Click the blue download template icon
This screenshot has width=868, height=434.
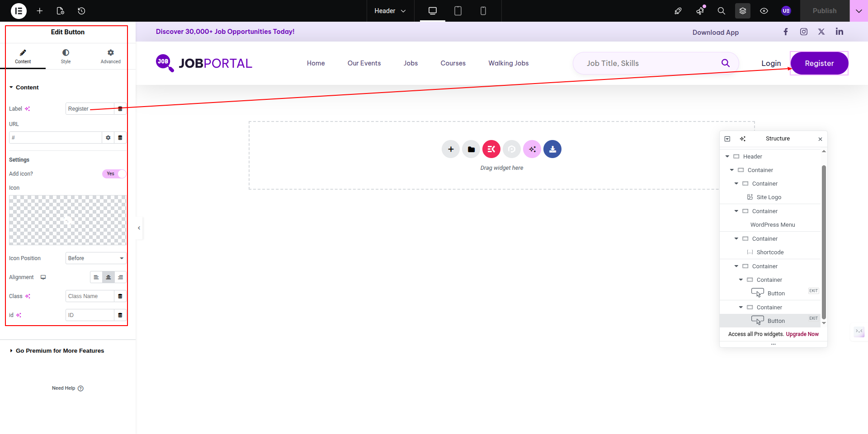(x=552, y=149)
